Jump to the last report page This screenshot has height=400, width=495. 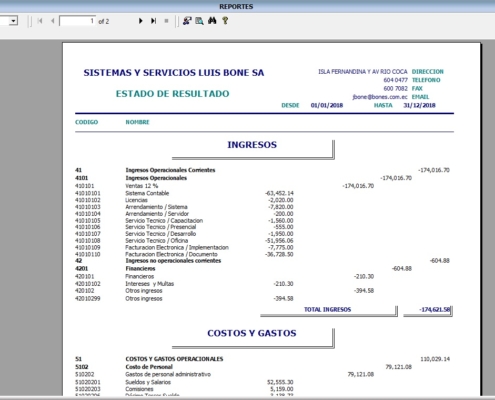(153, 21)
